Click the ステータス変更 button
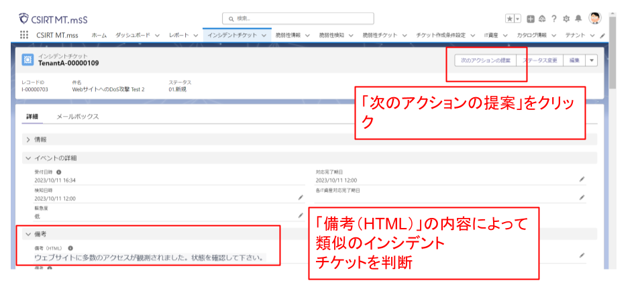This screenshot has width=644, height=287. tap(539, 60)
